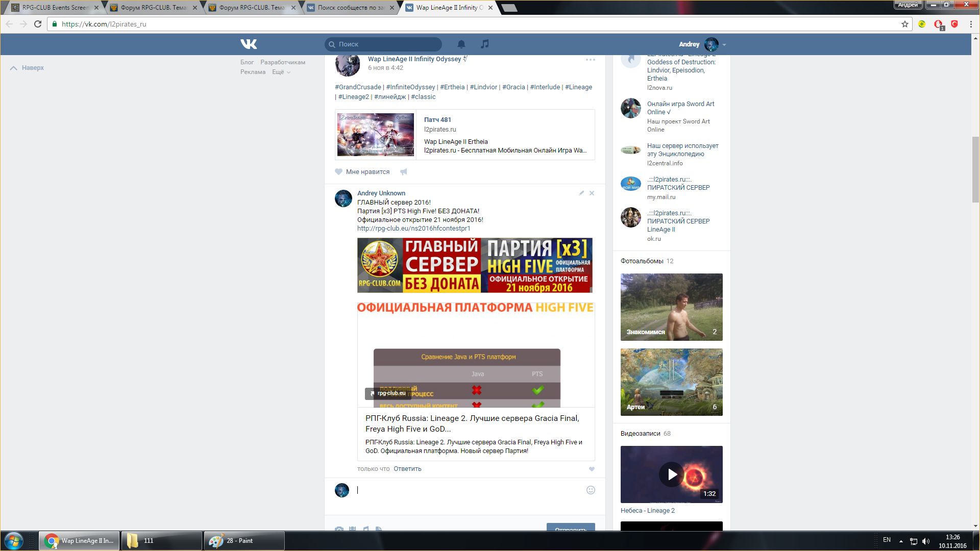Switch to Поиск сообществ tab
980x551 pixels.
pyautogui.click(x=351, y=8)
